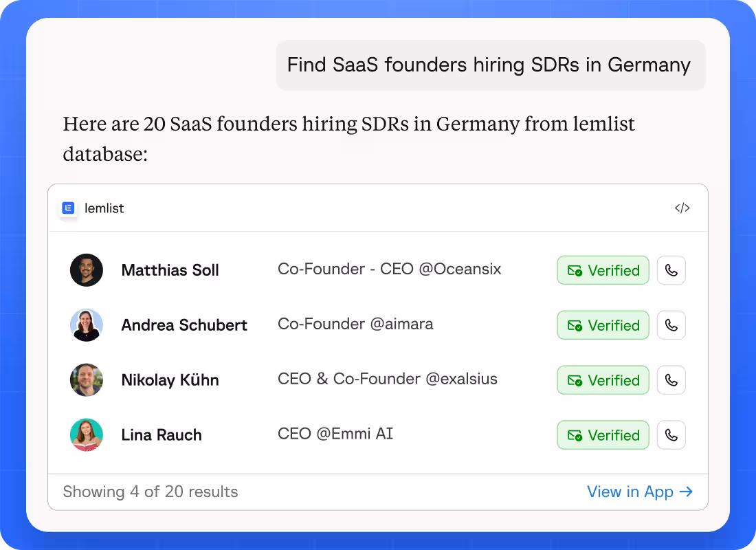This screenshot has height=550, width=756.
Task: Click the name Matthias Soll
Action: click(170, 270)
